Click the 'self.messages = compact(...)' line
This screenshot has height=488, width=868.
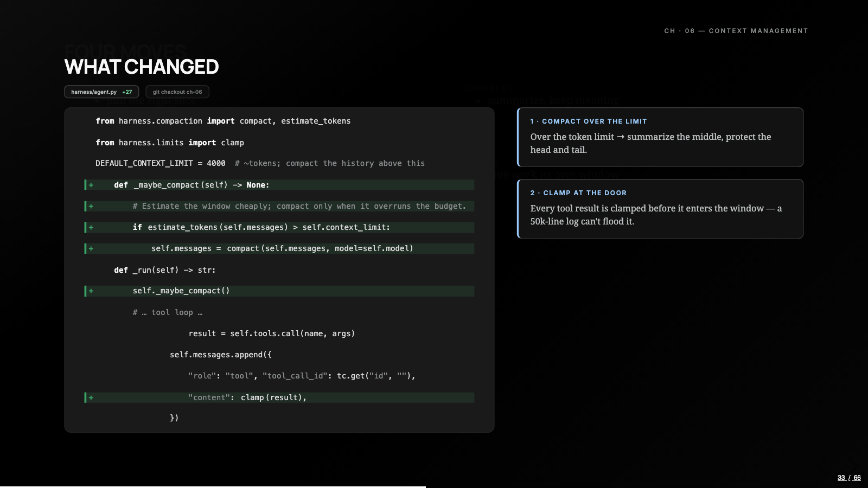tap(279, 248)
